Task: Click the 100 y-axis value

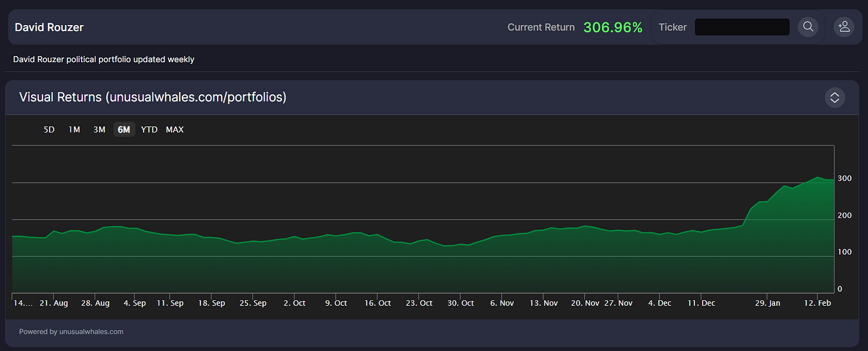Action: coord(845,252)
